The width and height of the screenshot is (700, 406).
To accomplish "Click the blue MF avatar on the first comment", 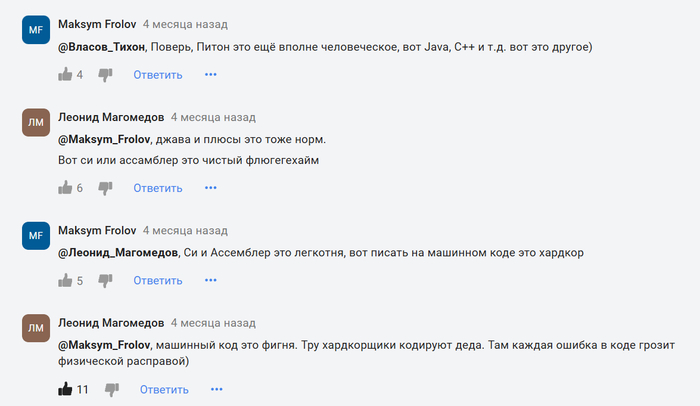I will [35, 30].
